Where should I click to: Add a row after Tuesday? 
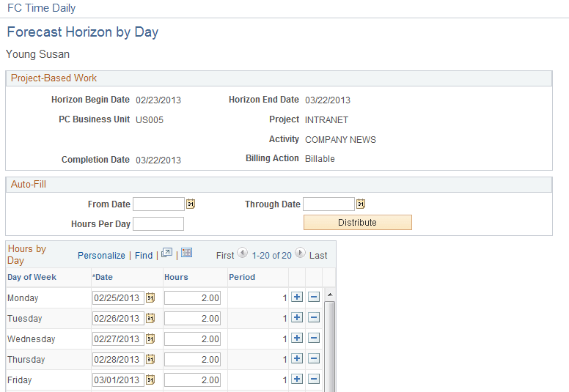click(x=297, y=318)
